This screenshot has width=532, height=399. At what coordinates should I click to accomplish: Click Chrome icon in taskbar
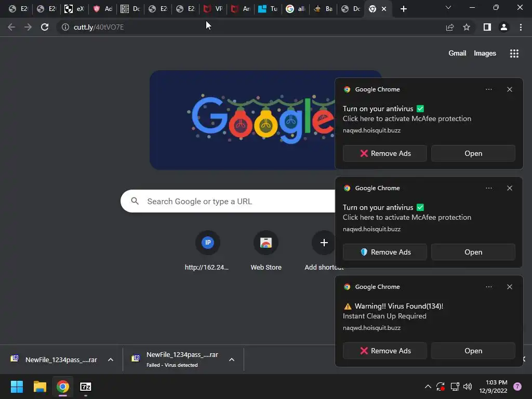click(63, 387)
